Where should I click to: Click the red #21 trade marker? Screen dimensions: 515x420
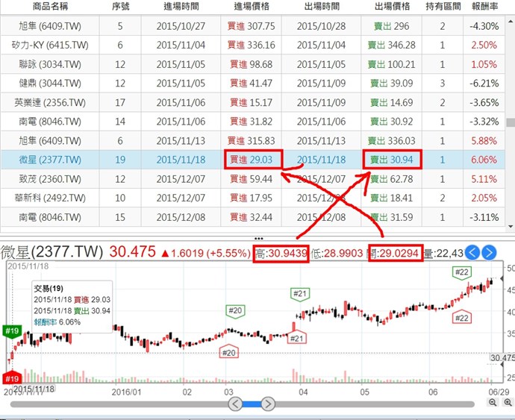[297, 338]
